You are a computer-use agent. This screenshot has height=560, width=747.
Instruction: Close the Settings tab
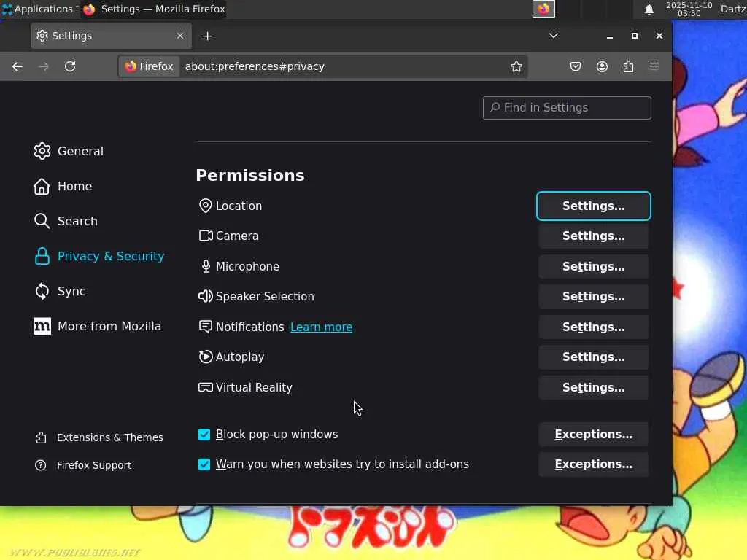(x=180, y=36)
